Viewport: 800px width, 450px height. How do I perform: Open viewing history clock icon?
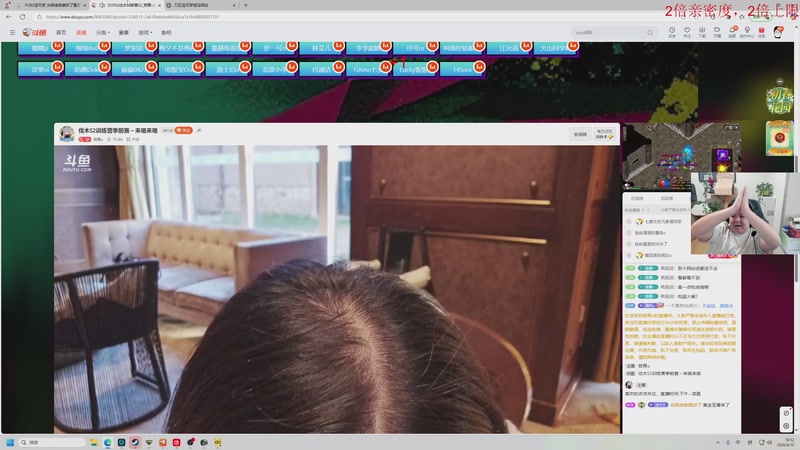click(x=672, y=32)
